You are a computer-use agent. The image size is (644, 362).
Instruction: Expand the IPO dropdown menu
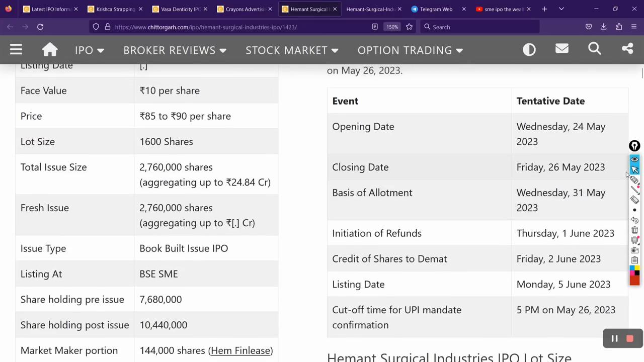pos(89,50)
